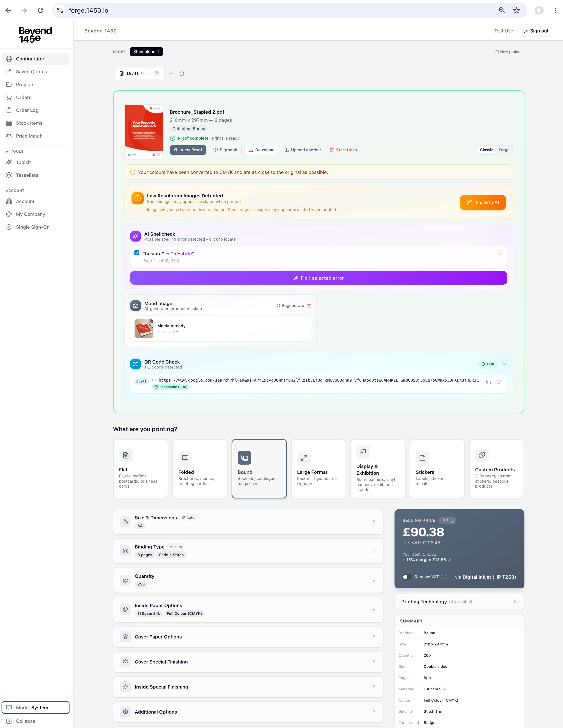
Task: Click the View Proof button
Action: 188,150
